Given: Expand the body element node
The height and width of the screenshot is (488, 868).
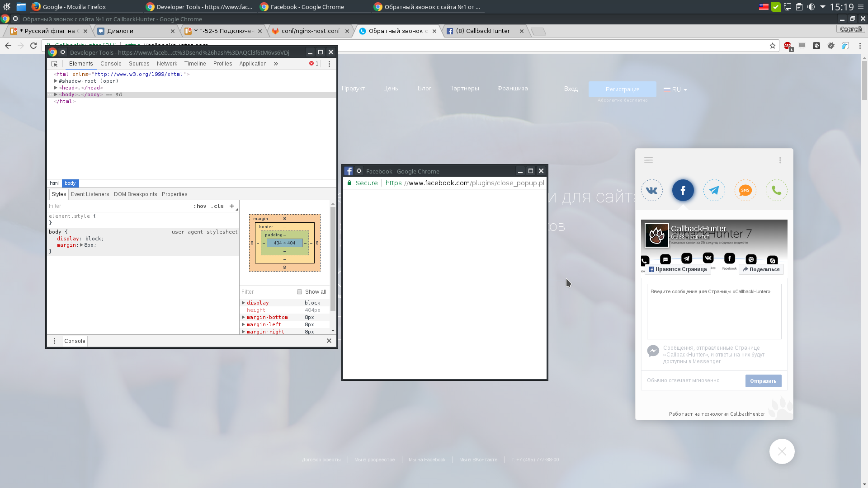Looking at the screenshot, I should (x=56, y=94).
